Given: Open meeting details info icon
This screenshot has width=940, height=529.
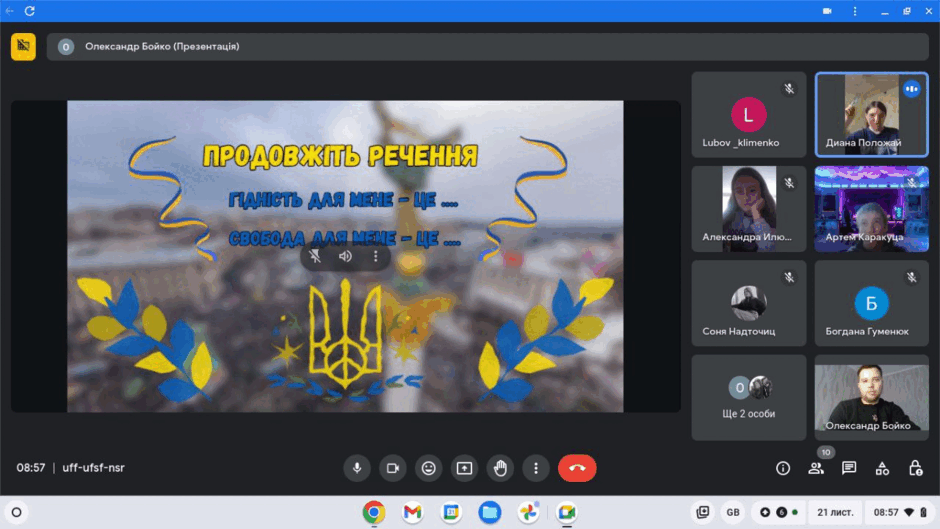Looking at the screenshot, I should (783, 468).
